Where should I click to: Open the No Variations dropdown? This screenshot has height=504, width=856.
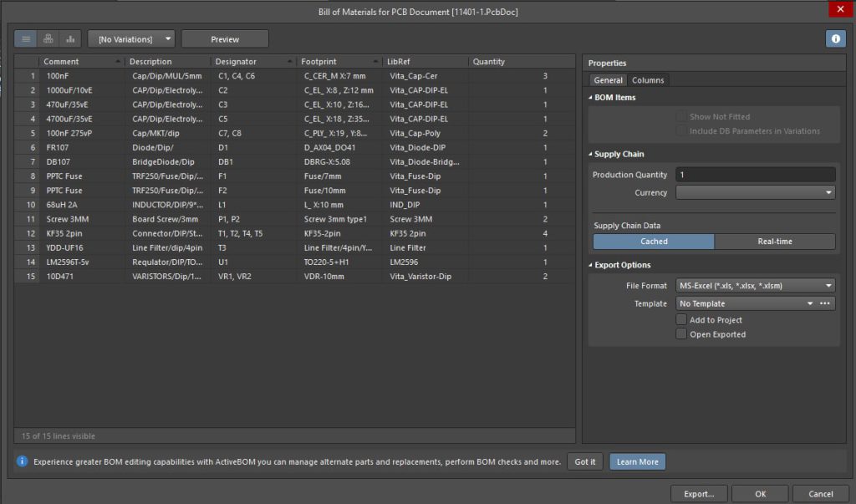[x=131, y=39]
